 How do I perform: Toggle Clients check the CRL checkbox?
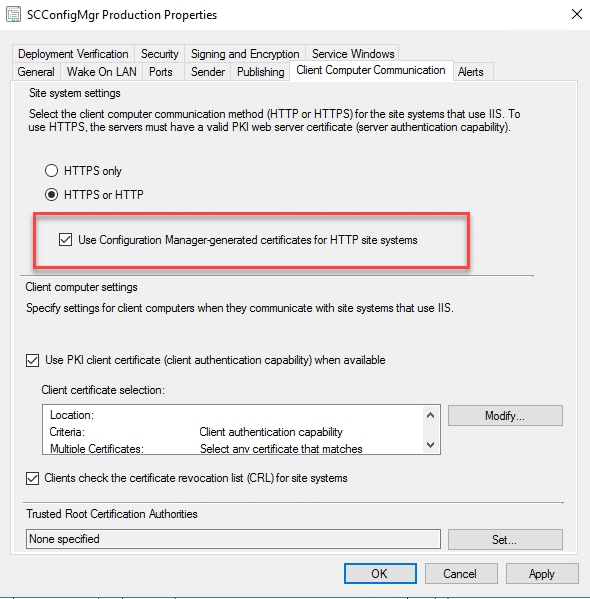32,478
